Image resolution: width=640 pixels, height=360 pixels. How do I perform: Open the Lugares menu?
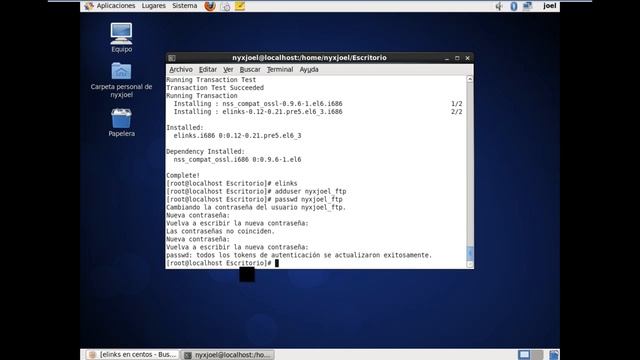[x=153, y=6]
